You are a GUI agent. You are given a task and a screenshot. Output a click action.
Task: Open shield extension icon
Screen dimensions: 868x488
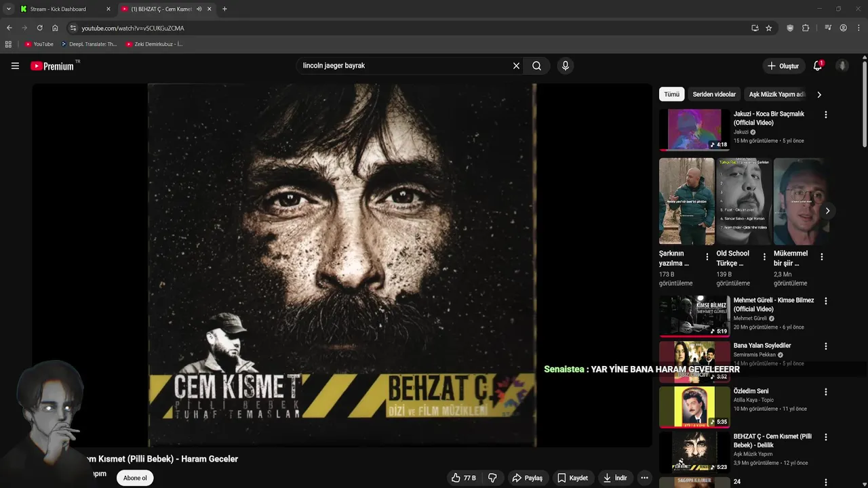[x=790, y=28]
